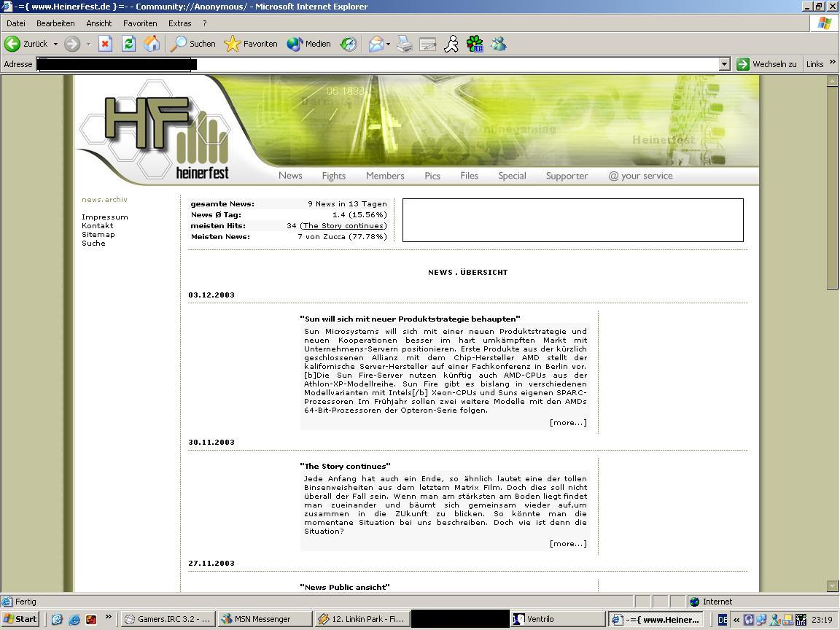Screen dimensions: 840x630
Task: Open the Sun Produktstrategie news headline
Action: click(410, 319)
